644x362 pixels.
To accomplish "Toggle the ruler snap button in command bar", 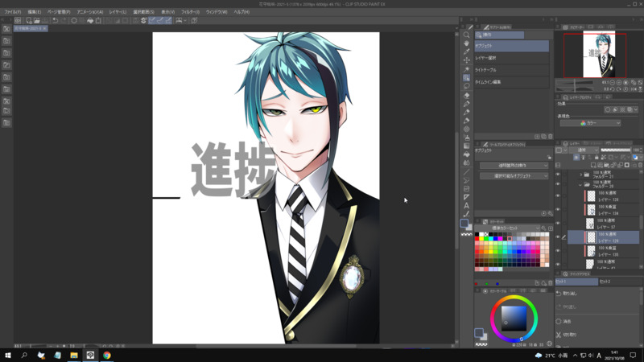I will click(152, 21).
